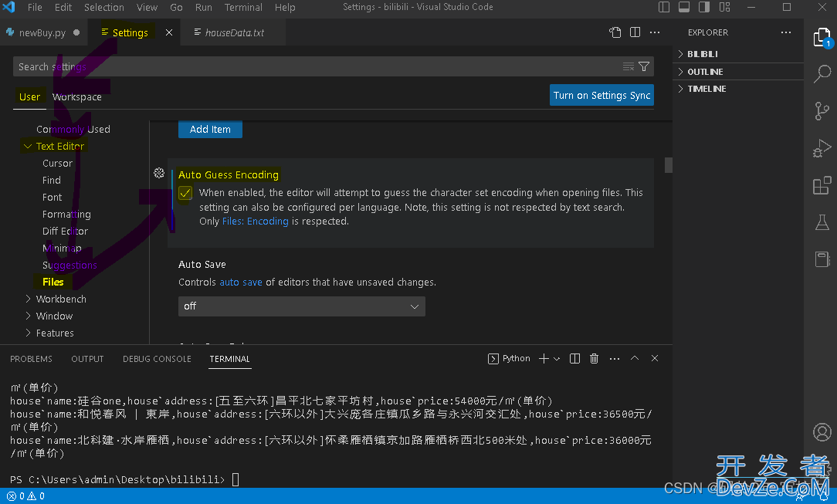Follow the Files: Encoding link
Image resolution: width=837 pixels, height=504 pixels.
pos(255,222)
